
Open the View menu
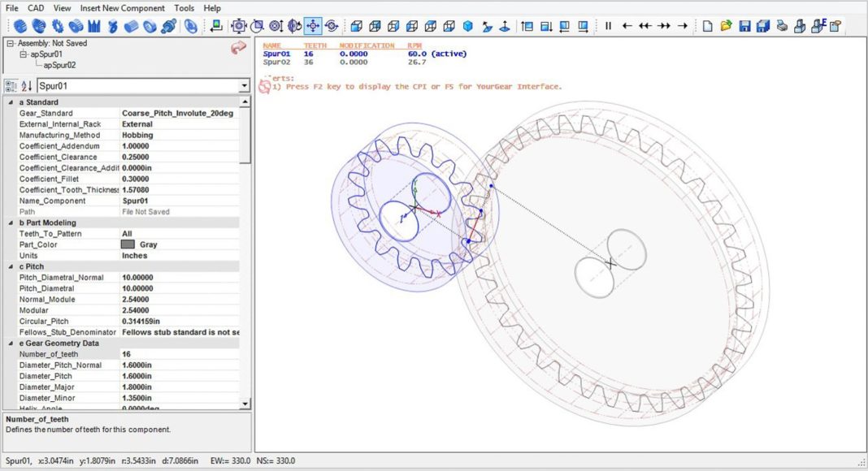pyautogui.click(x=62, y=8)
